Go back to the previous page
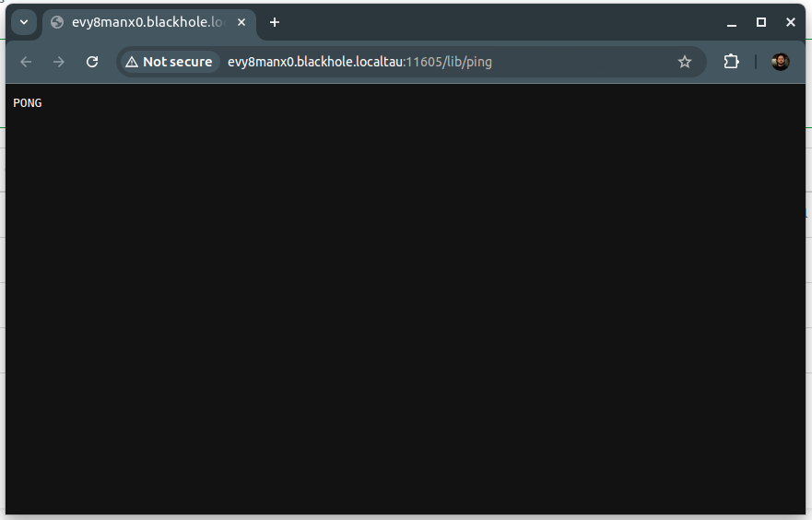 [x=26, y=62]
